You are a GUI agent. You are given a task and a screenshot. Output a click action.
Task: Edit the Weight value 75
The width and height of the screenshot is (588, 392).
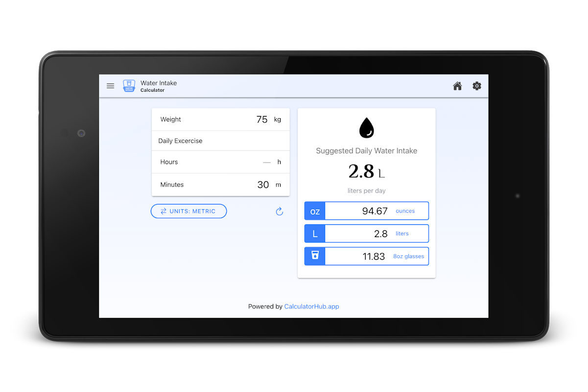click(262, 120)
